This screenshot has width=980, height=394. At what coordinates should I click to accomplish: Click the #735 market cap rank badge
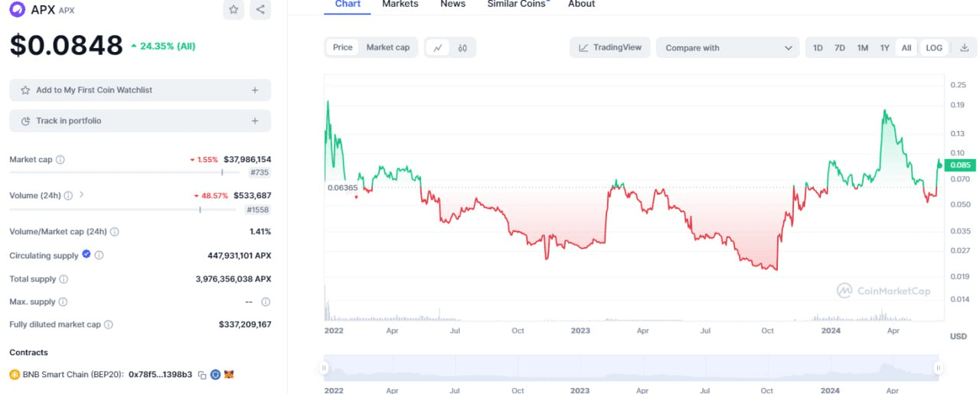pyautogui.click(x=259, y=173)
